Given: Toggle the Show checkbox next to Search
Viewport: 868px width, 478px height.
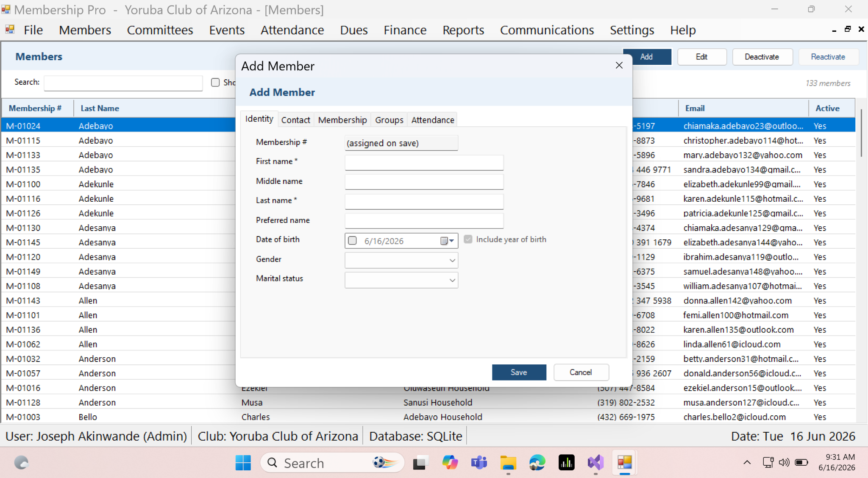Looking at the screenshot, I should tap(215, 82).
